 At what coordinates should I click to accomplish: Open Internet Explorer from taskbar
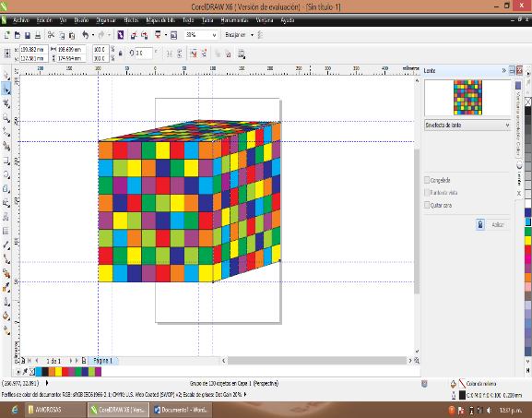click(15, 410)
